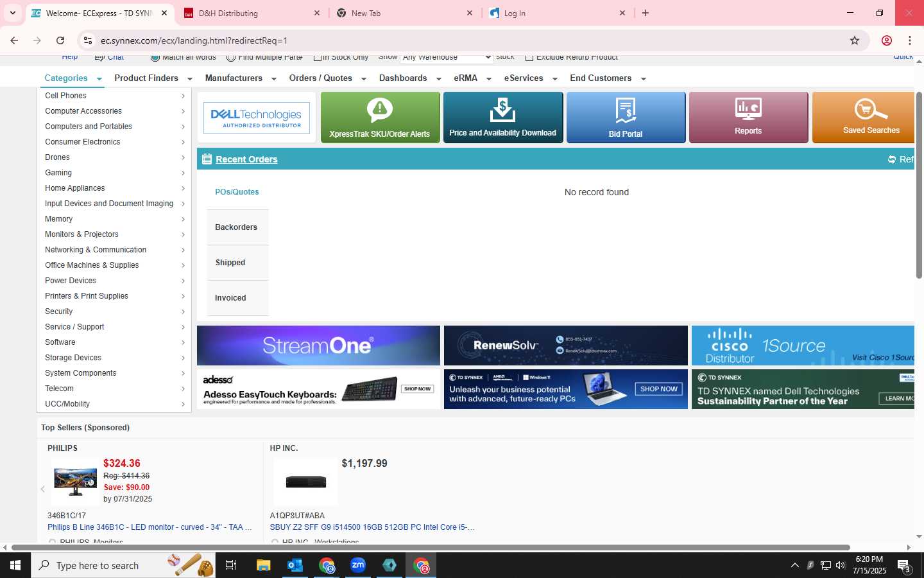Click the Refresh icon in Recent Orders bar
The height and width of the screenshot is (578, 924).
(892, 159)
